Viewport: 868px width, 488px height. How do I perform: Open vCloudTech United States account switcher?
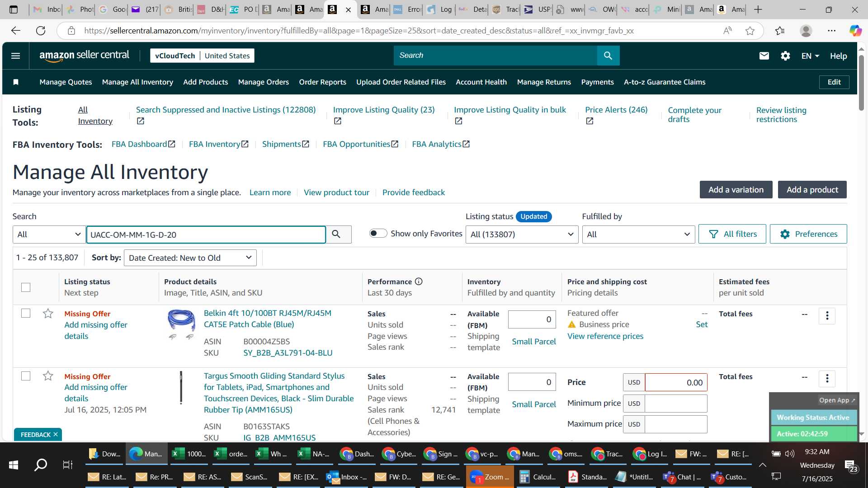click(x=202, y=56)
